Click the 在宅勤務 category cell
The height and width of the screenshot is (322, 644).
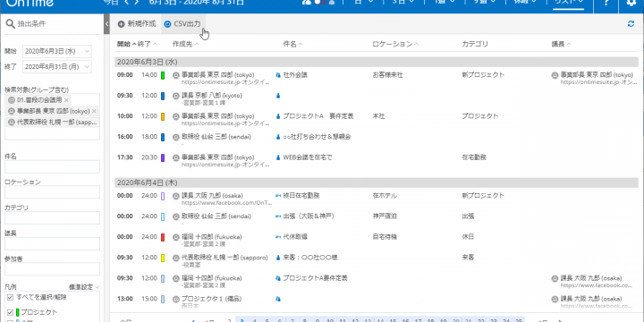coord(473,157)
